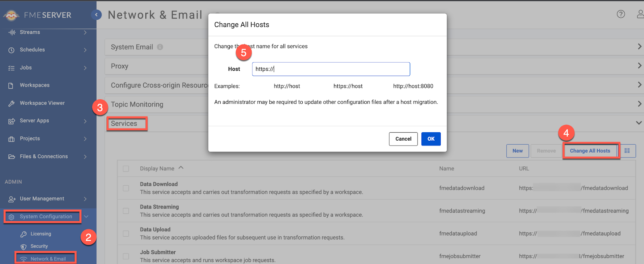644x264 pixels.
Task: Open Security under System Configuration
Action: [x=39, y=246]
